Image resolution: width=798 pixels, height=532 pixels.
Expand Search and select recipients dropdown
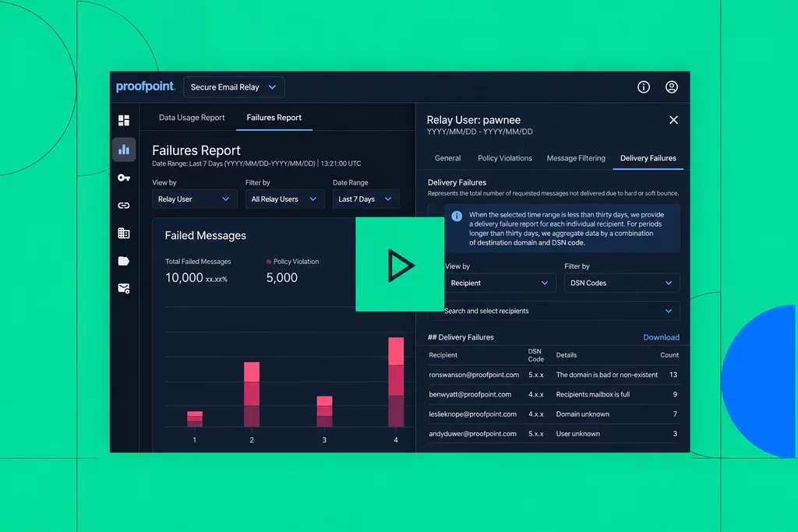coord(554,311)
